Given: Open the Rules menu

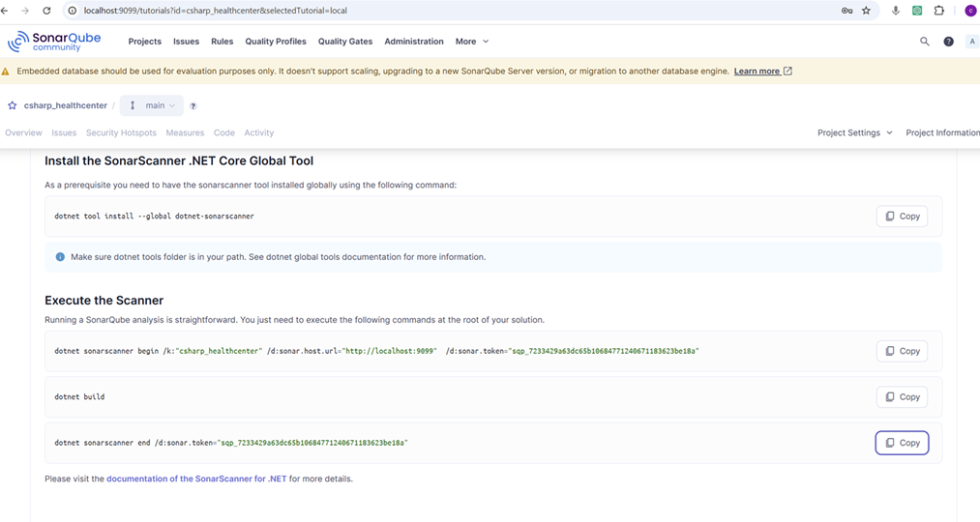Looking at the screenshot, I should 222,42.
